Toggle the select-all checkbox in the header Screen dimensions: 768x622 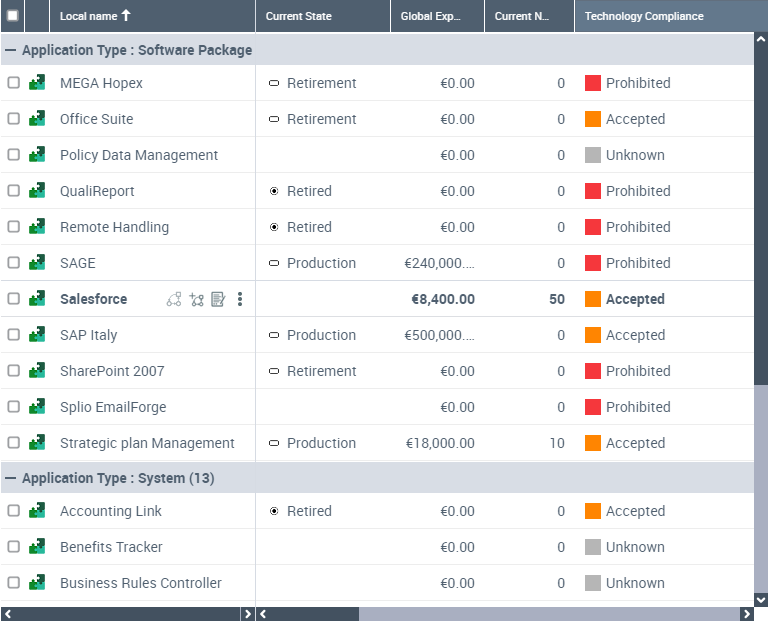pos(13,16)
